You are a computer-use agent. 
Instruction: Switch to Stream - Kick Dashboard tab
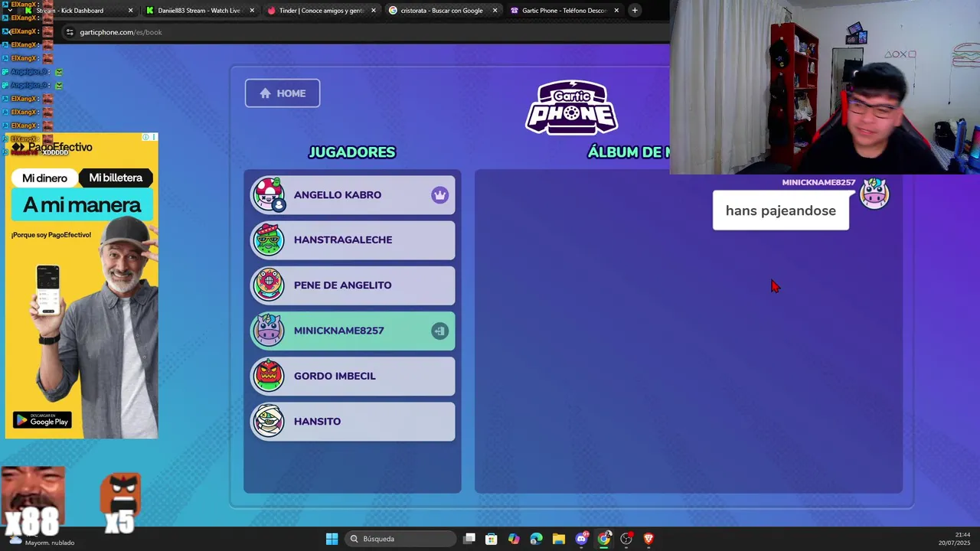coord(77,11)
